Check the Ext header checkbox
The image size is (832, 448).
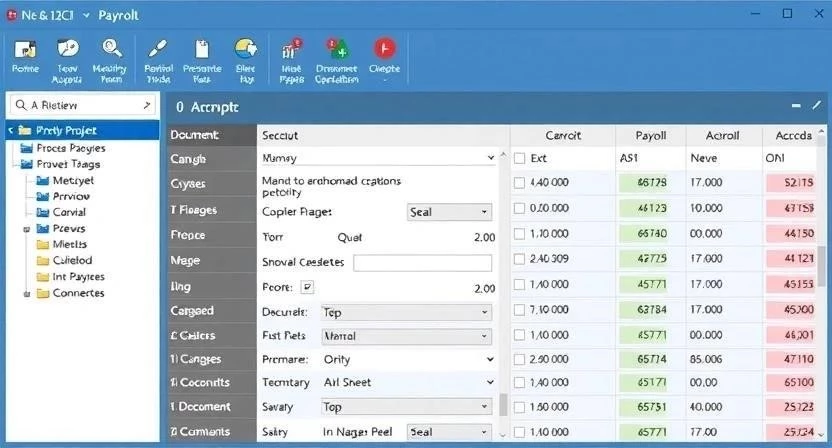[x=520, y=158]
